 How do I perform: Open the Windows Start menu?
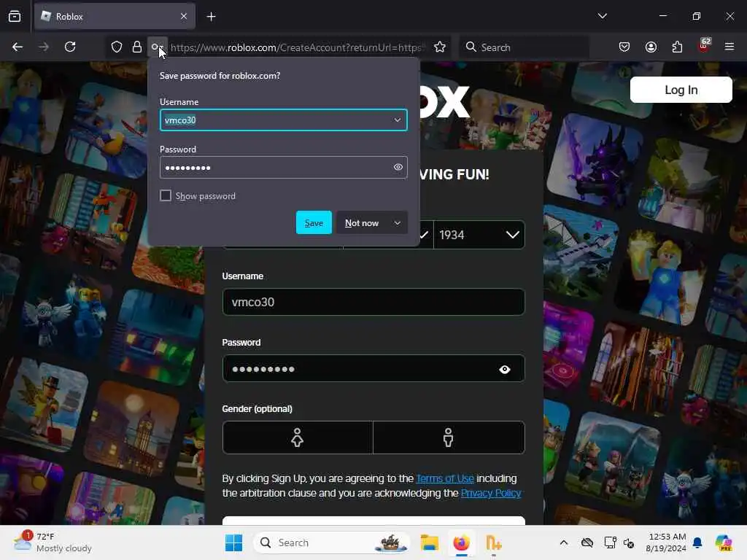pos(233,542)
